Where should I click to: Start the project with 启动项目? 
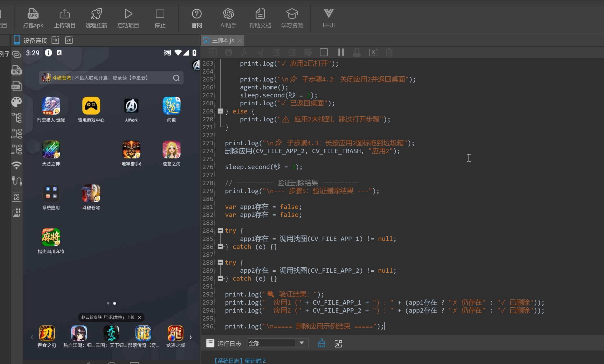coord(128,18)
